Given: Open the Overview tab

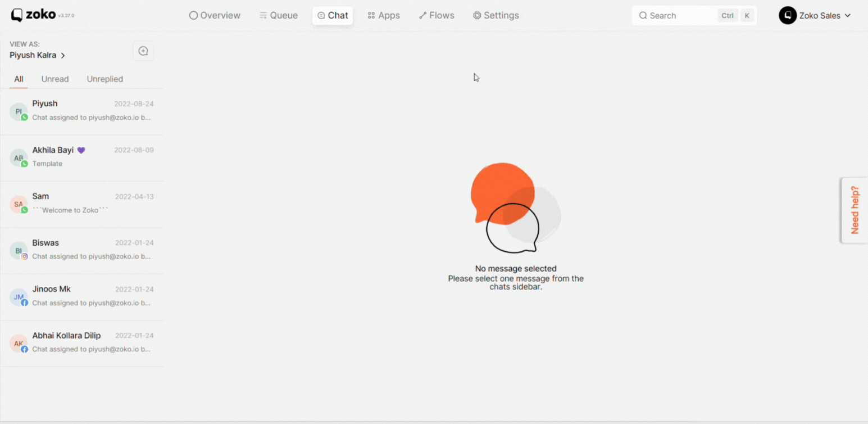Looking at the screenshot, I should click(x=215, y=15).
